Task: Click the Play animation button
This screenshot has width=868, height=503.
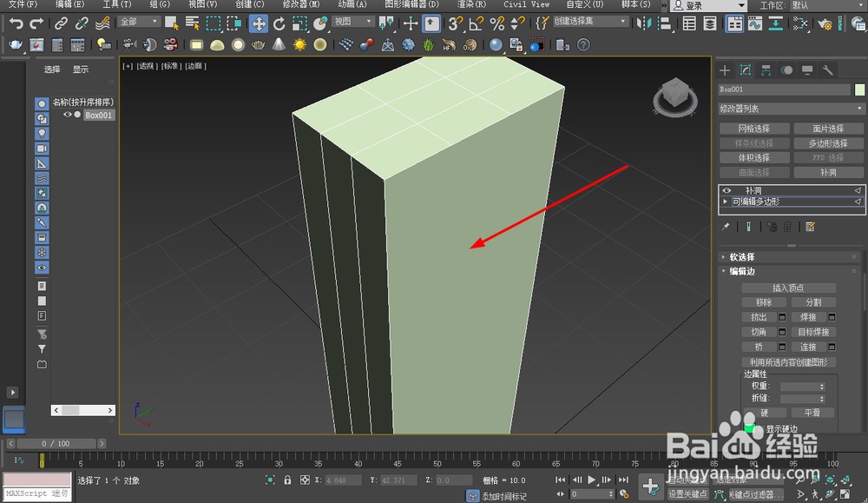Action: click(x=592, y=480)
